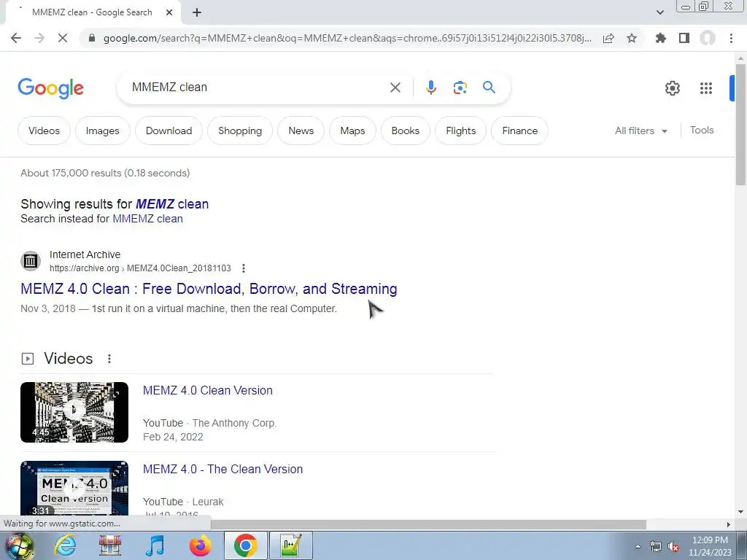Switch to Shopping results
The image size is (747, 560).
(240, 131)
